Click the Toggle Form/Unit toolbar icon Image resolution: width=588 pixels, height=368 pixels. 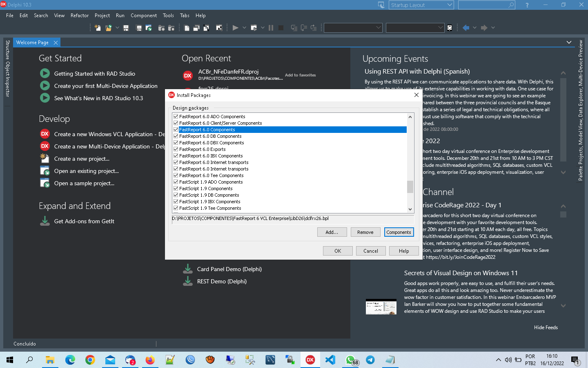pyautogui.click(x=206, y=28)
